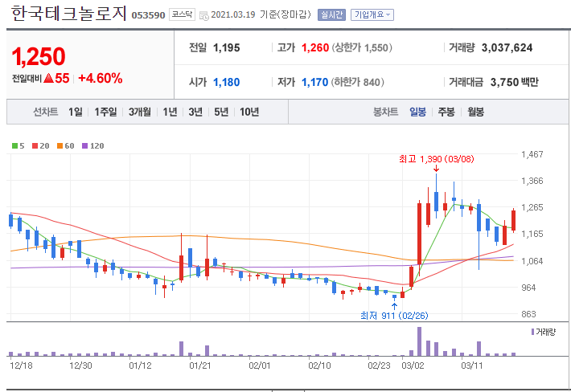
Task: Click the 선차트 line chart label
Action: pyautogui.click(x=46, y=112)
